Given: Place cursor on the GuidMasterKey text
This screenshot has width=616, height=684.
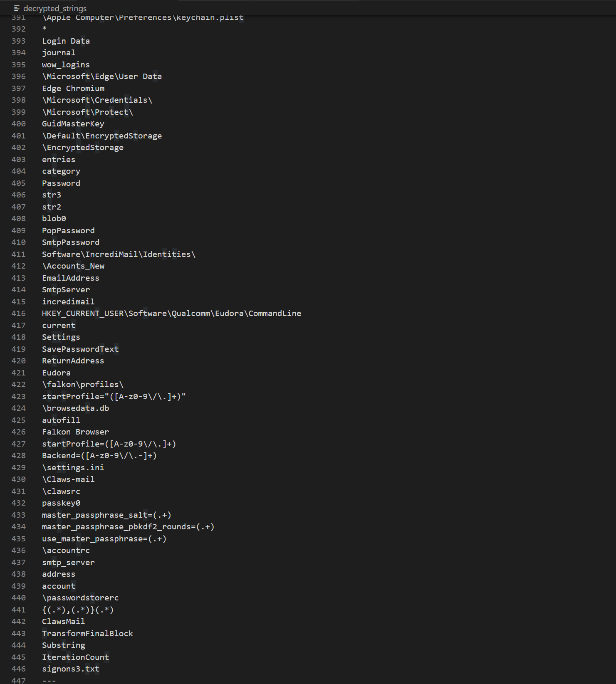Looking at the screenshot, I should pos(73,124).
